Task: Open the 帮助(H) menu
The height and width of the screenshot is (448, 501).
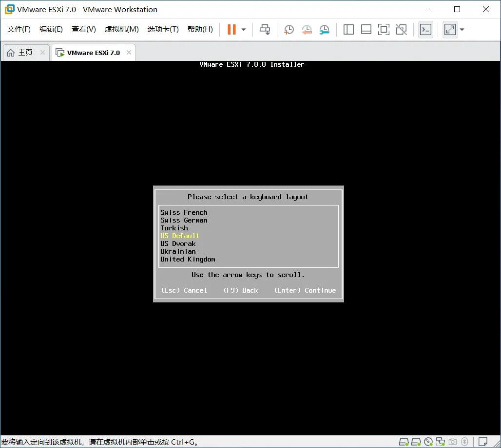Action: [x=200, y=29]
